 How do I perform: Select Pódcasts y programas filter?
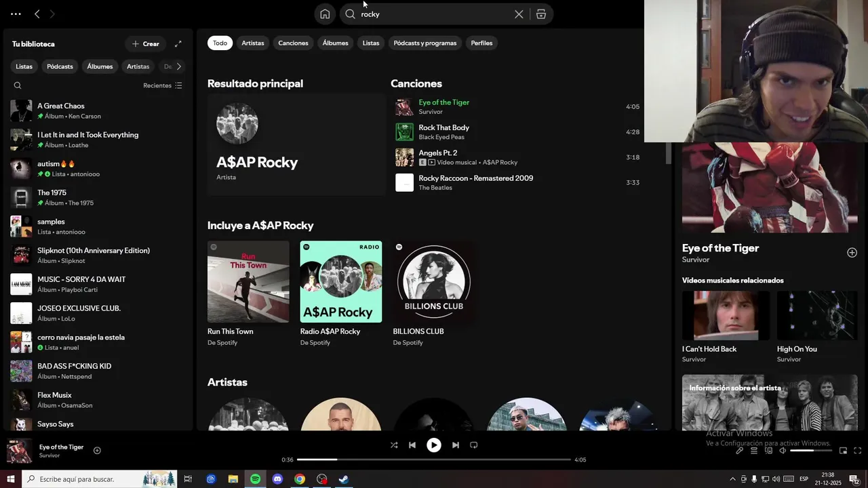425,43
